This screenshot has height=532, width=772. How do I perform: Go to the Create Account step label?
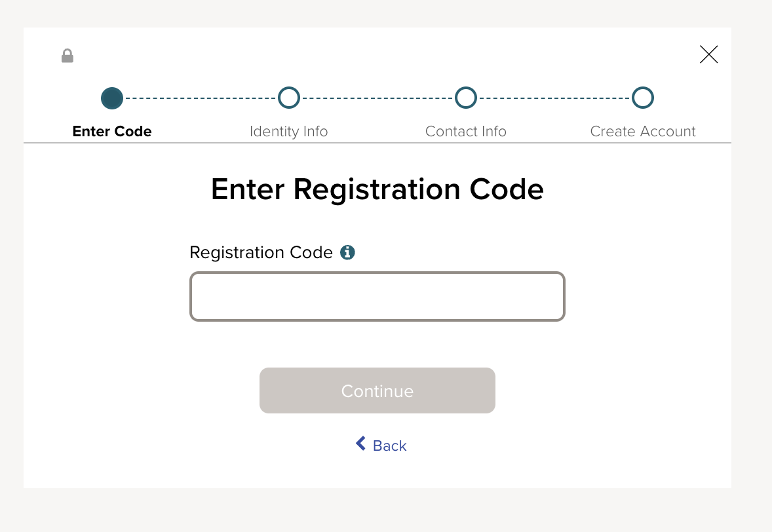(x=643, y=132)
